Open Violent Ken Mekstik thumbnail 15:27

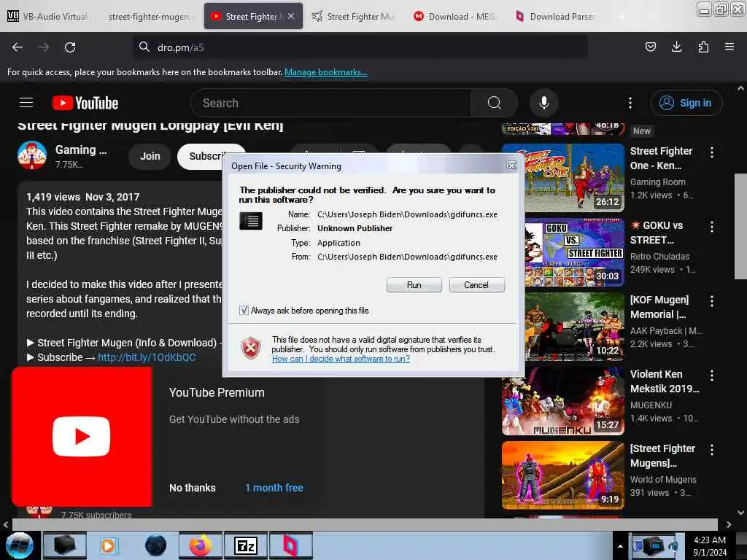pos(562,400)
